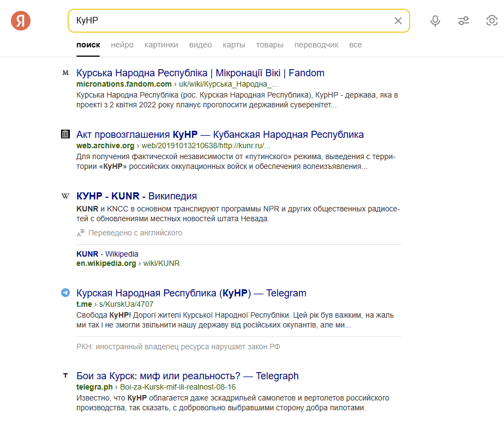Click the s/KurskUa/4707 path link
The width and height of the screenshot is (504, 425).
tap(126, 304)
